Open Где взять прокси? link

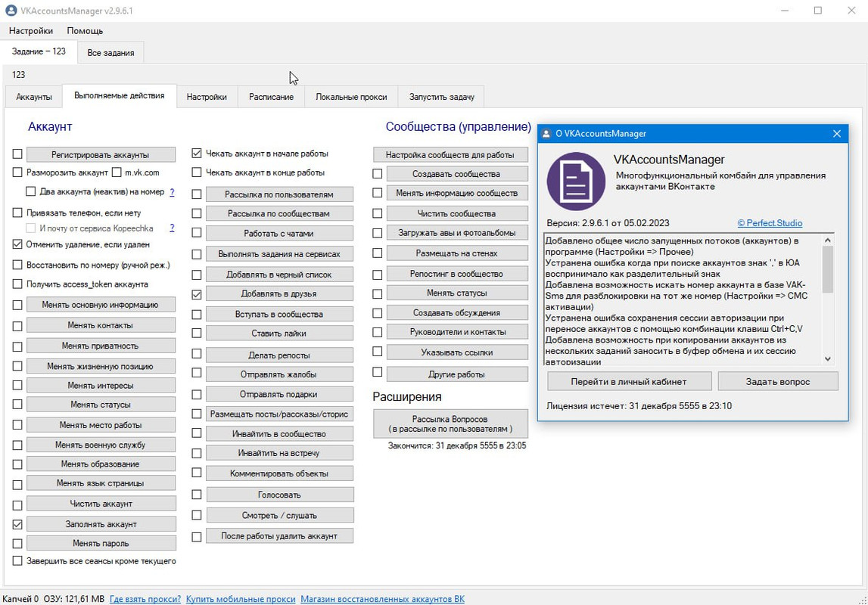pos(145,599)
